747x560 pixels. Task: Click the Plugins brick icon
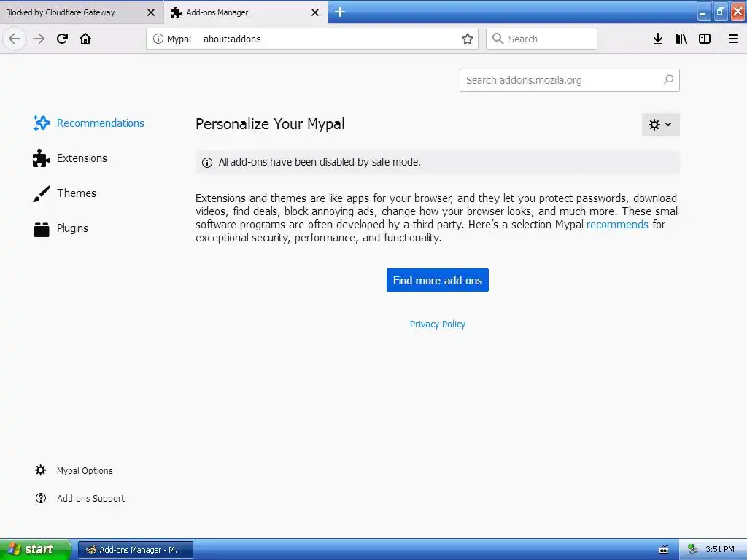click(x=42, y=229)
